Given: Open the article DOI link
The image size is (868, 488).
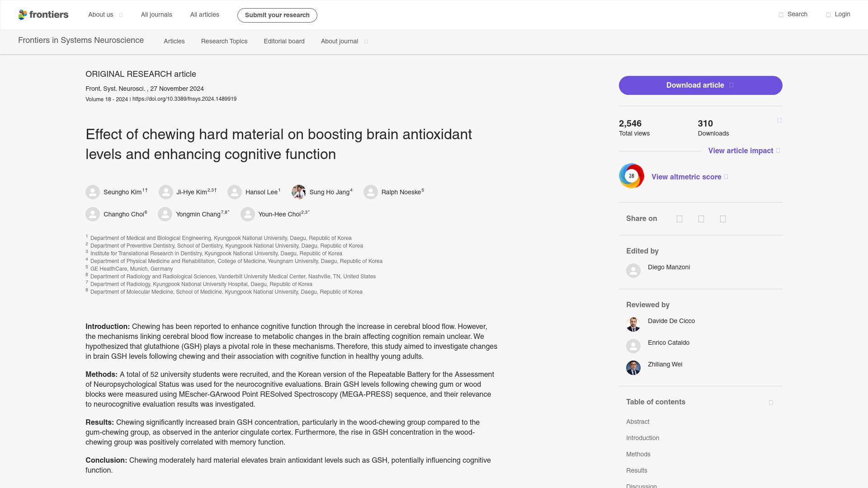Looking at the screenshot, I should pyautogui.click(x=184, y=99).
